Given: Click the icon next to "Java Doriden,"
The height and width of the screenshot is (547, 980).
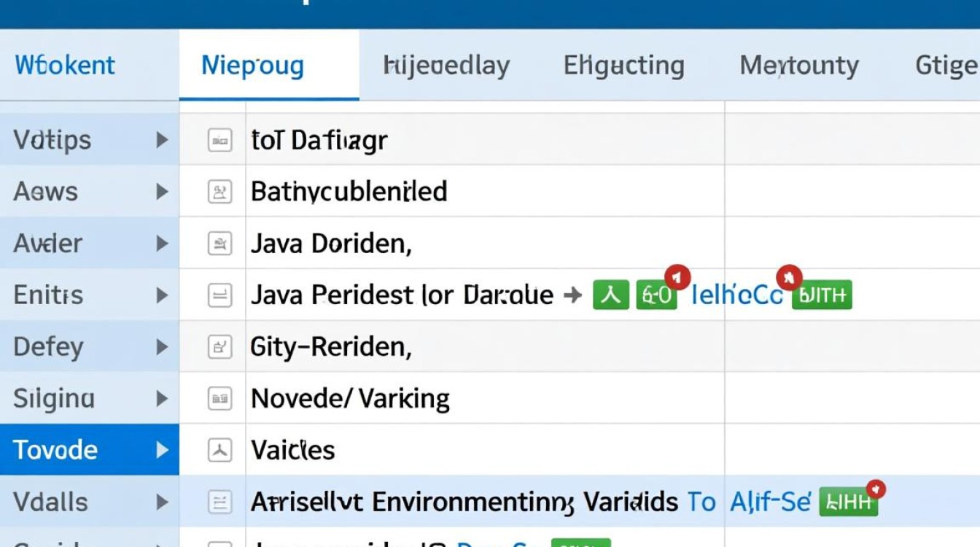Looking at the screenshot, I should [x=219, y=243].
